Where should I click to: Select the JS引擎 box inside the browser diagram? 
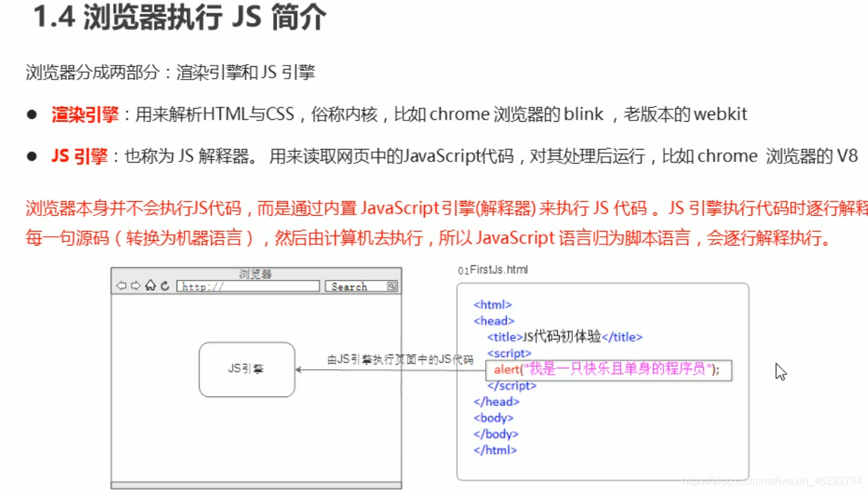(x=247, y=369)
